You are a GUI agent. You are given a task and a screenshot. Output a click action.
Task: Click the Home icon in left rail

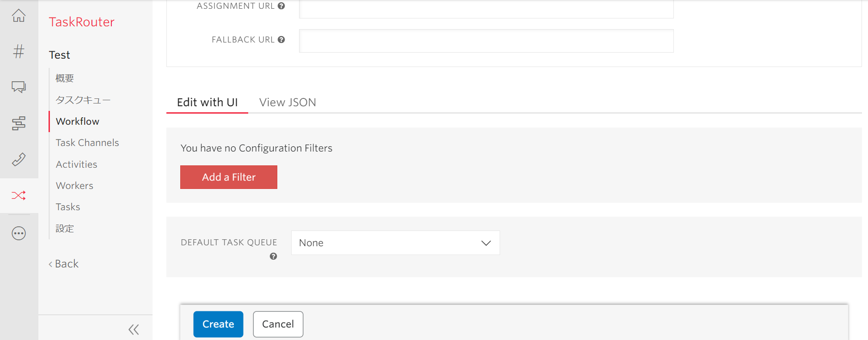pos(18,16)
